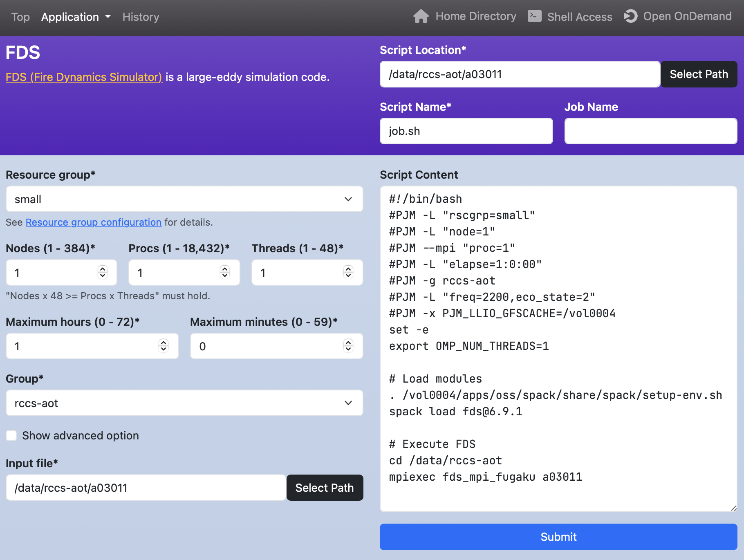Open the Shell Access link text
744x560 pixels.
[580, 17]
